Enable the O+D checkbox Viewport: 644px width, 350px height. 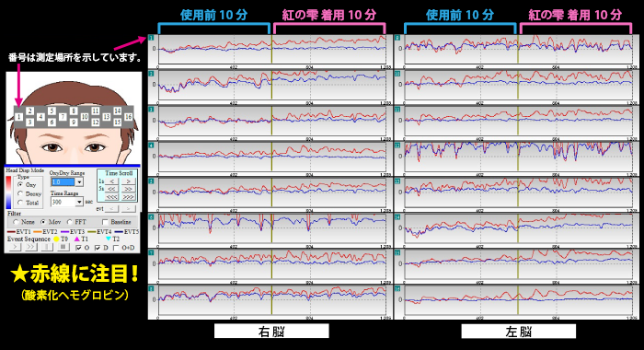click(116, 248)
